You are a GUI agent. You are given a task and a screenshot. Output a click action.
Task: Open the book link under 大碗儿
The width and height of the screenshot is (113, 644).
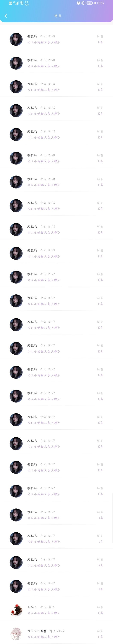pos(44,613)
